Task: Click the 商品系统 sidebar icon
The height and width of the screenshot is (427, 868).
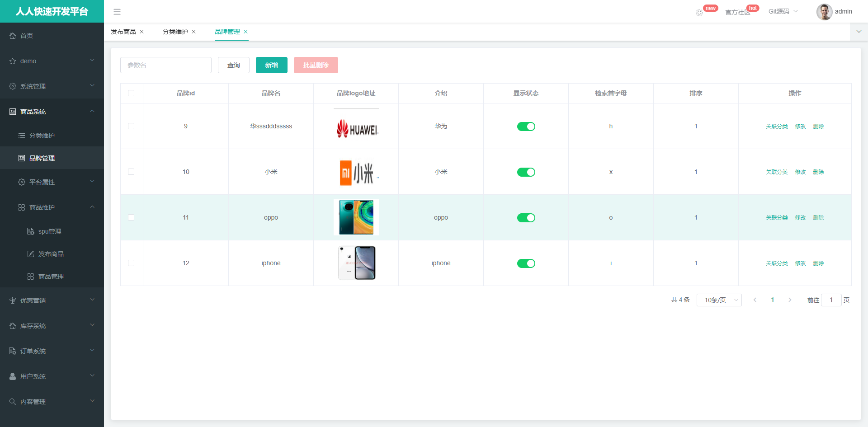Action: click(13, 112)
